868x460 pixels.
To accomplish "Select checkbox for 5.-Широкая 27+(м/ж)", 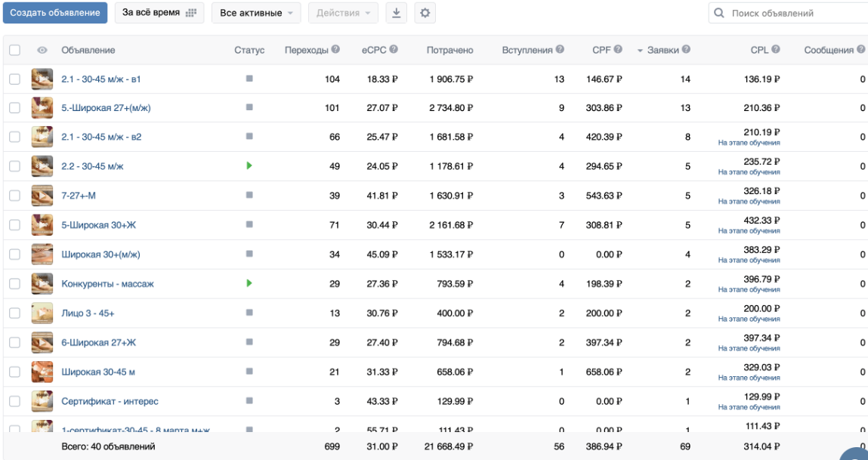I will pyautogui.click(x=14, y=108).
